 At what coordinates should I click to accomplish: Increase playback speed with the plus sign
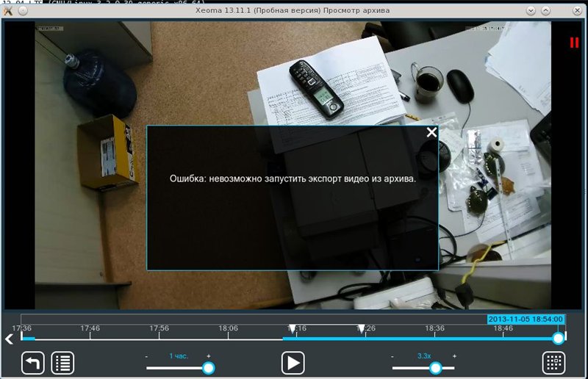[454, 356]
